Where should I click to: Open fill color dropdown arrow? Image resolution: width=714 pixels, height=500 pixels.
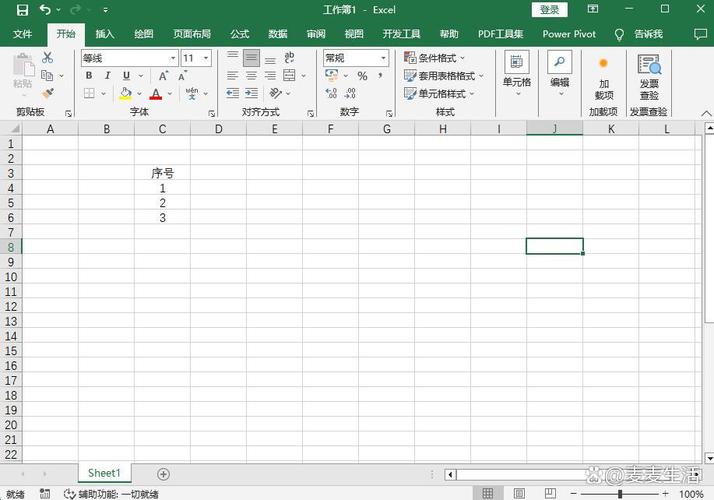coord(139,94)
